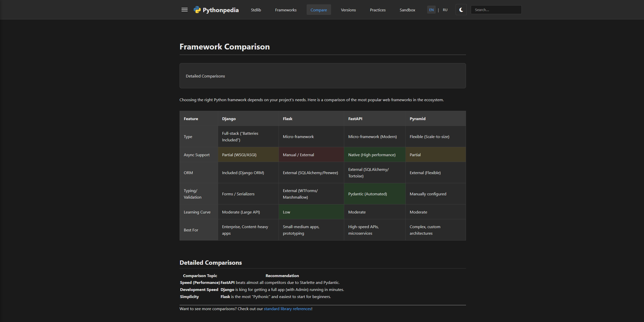Image resolution: width=644 pixels, height=322 pixels.
Task: Open the Stdlib section
Action: (256, 10)
